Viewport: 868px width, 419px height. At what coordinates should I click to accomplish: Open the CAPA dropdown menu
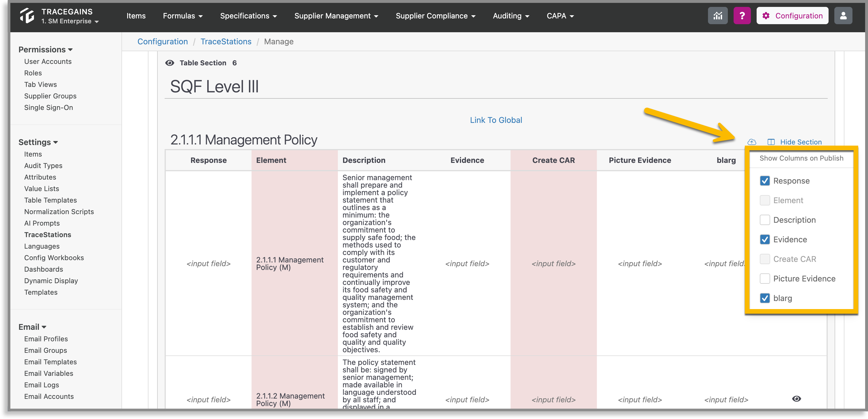[x=560, y=16]
